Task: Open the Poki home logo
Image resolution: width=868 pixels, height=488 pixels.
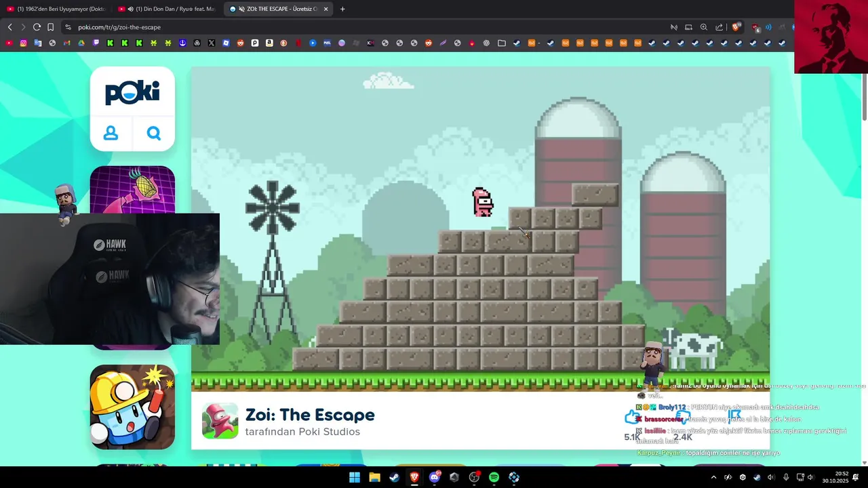Action: [132, 93]
